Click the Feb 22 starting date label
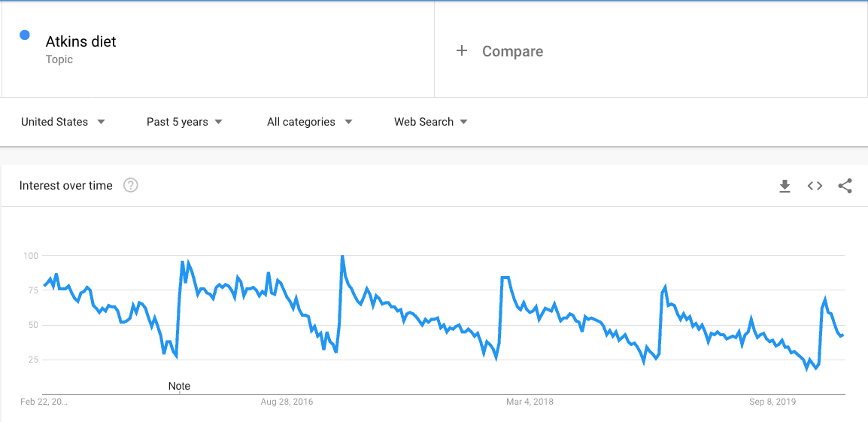This screenshot has height=422, width=868. 44,402
